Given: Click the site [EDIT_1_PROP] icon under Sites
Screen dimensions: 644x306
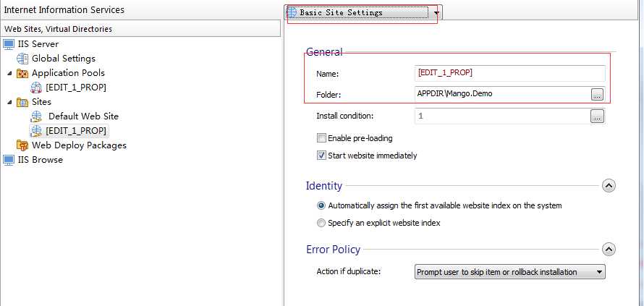Looking at the screenshot, I should pos(37,131).
